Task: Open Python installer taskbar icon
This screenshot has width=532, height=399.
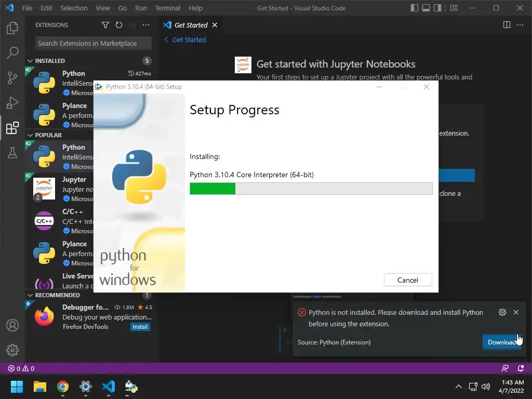Action: click(131, 387)
